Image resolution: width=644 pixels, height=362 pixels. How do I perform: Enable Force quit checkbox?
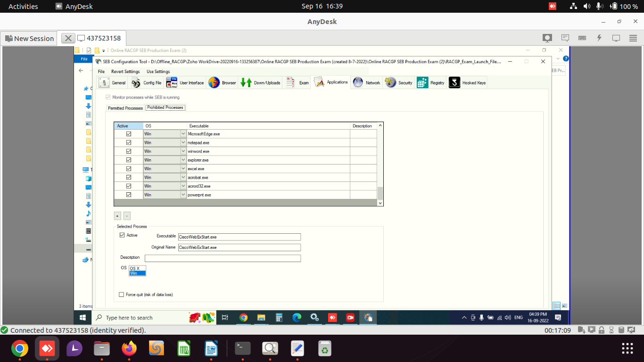coord(122,295)
